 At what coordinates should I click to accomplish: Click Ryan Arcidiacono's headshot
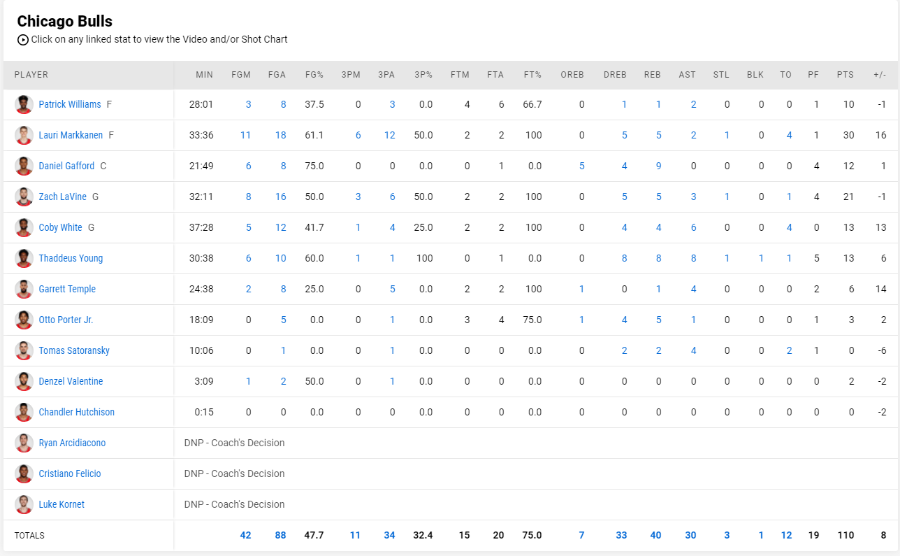tap(24, 443)
